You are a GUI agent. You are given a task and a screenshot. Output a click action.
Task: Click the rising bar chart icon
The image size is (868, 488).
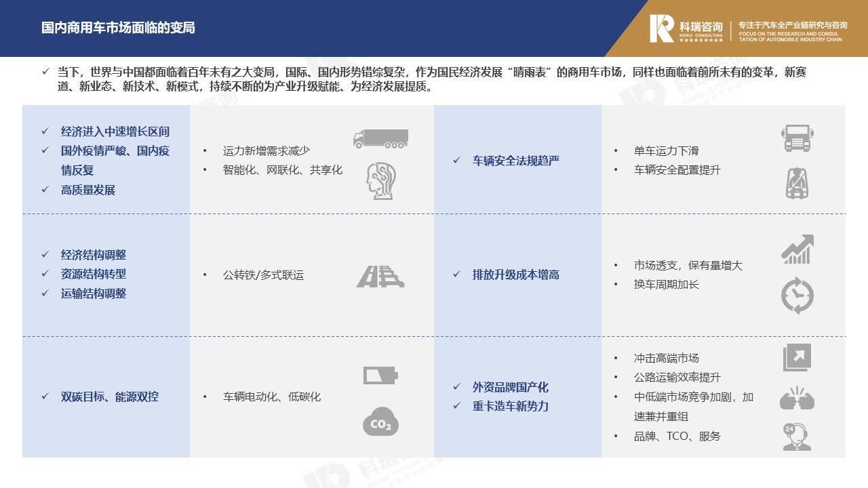tap(797, 249)
